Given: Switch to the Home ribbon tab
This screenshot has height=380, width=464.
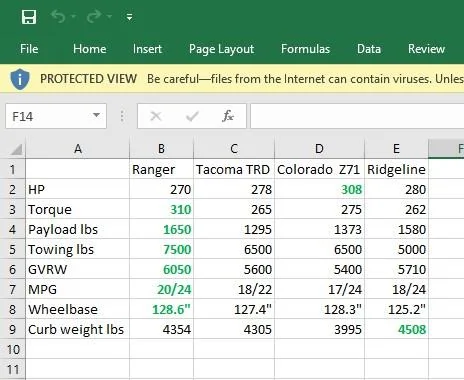Looking at the screenshot, I should click(x=90, y=49).
